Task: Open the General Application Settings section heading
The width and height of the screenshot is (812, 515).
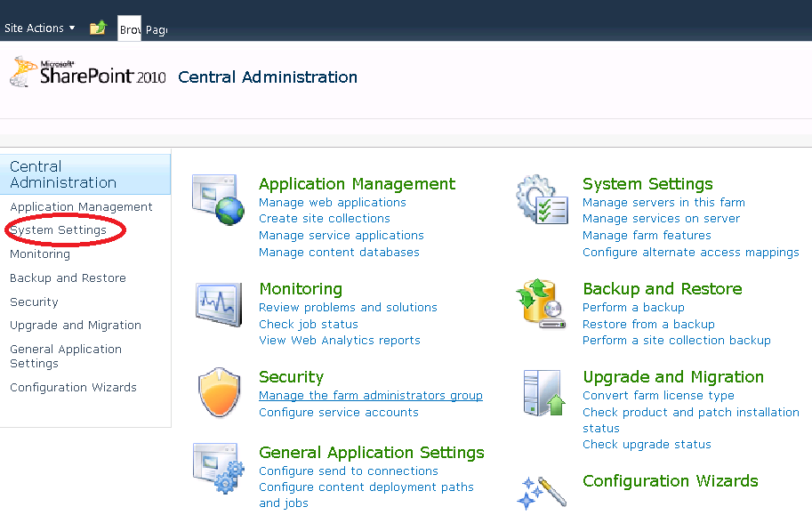Action: tap(372, 453)
